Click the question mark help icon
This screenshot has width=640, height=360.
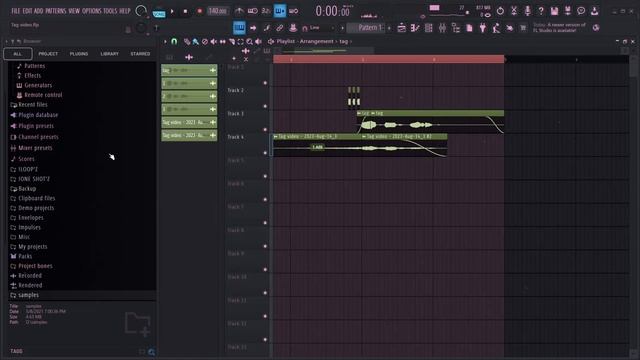541,11
